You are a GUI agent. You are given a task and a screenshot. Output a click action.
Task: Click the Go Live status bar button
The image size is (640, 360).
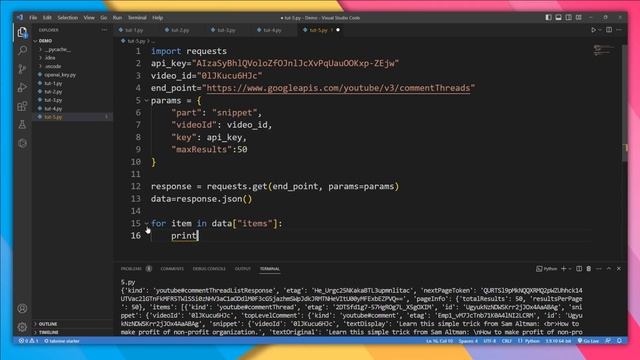pyautogui.click(x=588, y=341)
